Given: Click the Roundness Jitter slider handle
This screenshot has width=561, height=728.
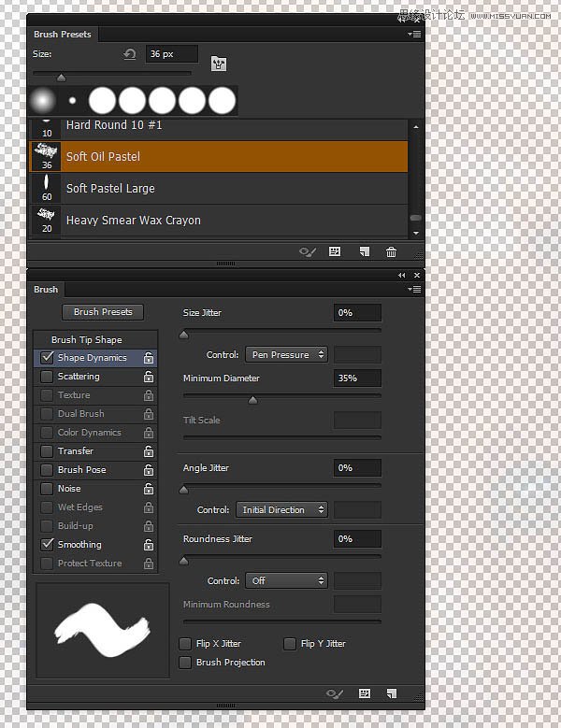Looking at the screenshot, I should pos(184,561).
